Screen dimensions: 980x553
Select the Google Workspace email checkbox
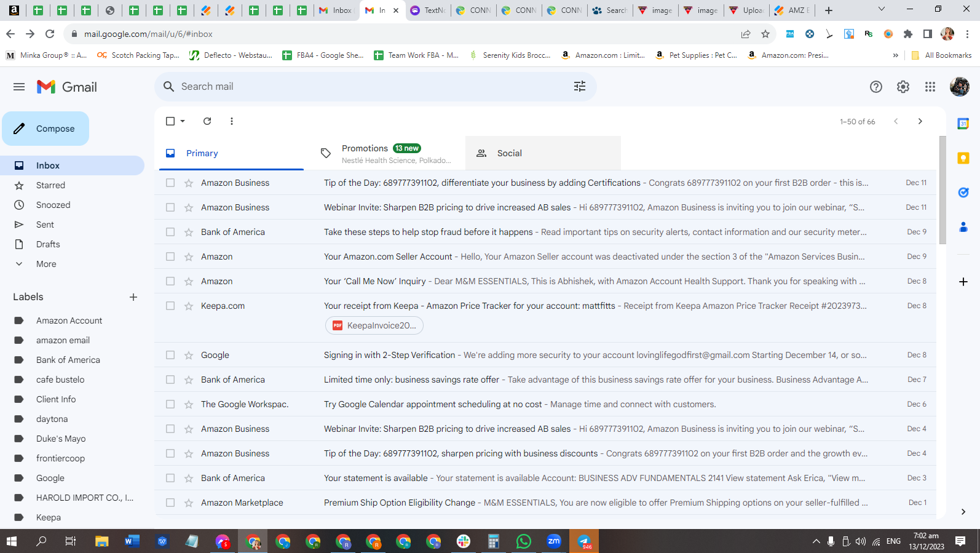(x=170, y=404)
